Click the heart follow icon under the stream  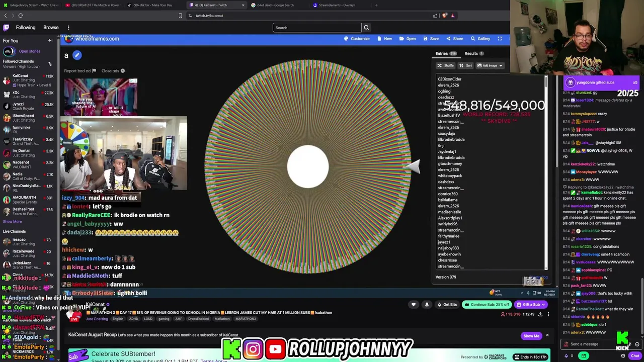tap(414, 305)
